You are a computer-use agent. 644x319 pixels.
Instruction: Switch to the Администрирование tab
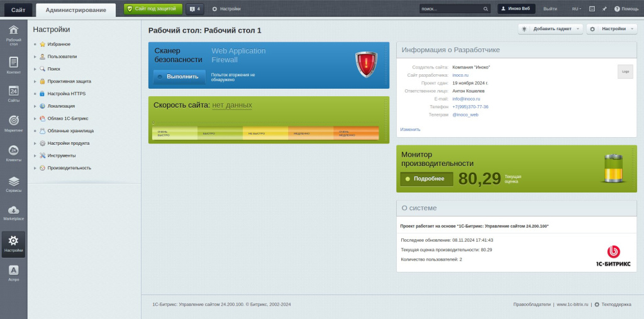(76, 10)
